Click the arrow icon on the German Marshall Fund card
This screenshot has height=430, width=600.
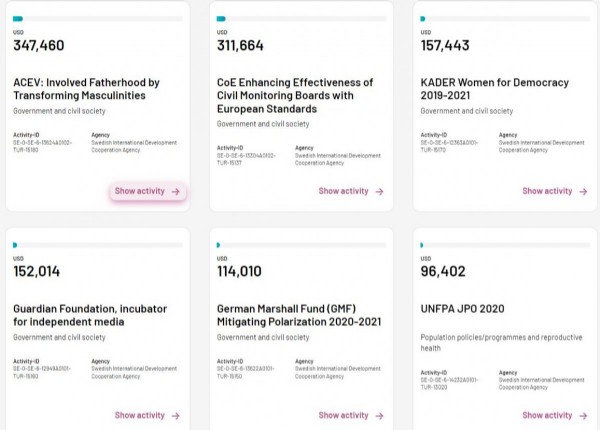coord(379,415)
